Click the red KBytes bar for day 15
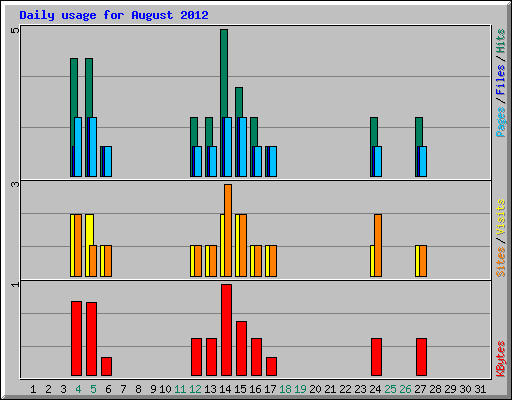Image resolution: width=512 pixels, height=400 pixels. 241,348
